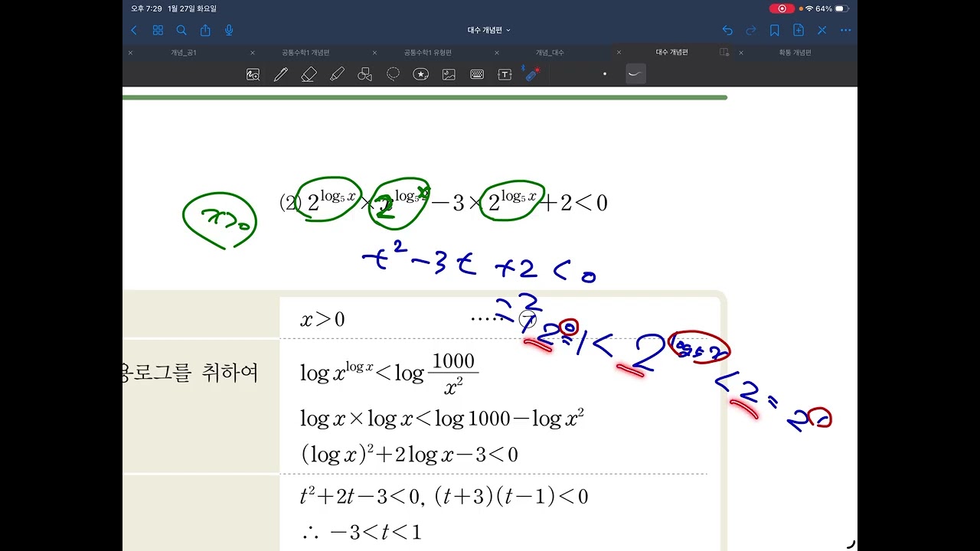Viewport: 980px width, 551px height.
Task: Tap the inequality (log x)²+2log x−3<0
Action: click(x=410, y=455)
